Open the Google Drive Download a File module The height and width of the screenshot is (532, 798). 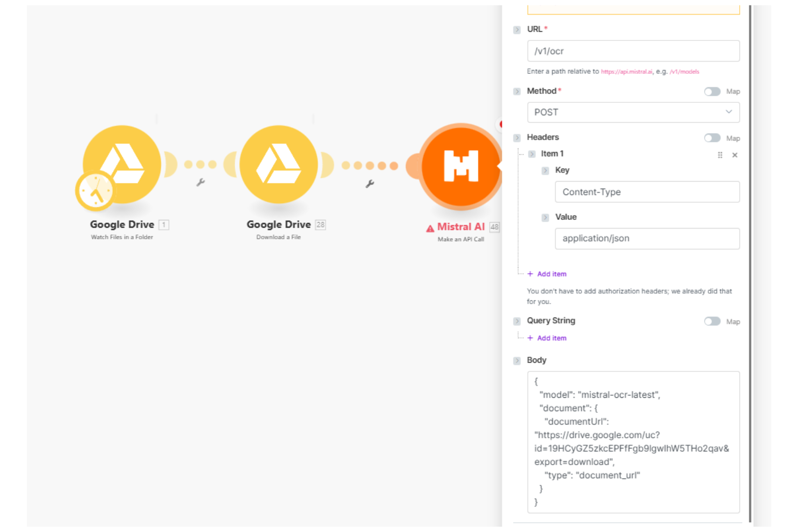(x=279, y=165)
